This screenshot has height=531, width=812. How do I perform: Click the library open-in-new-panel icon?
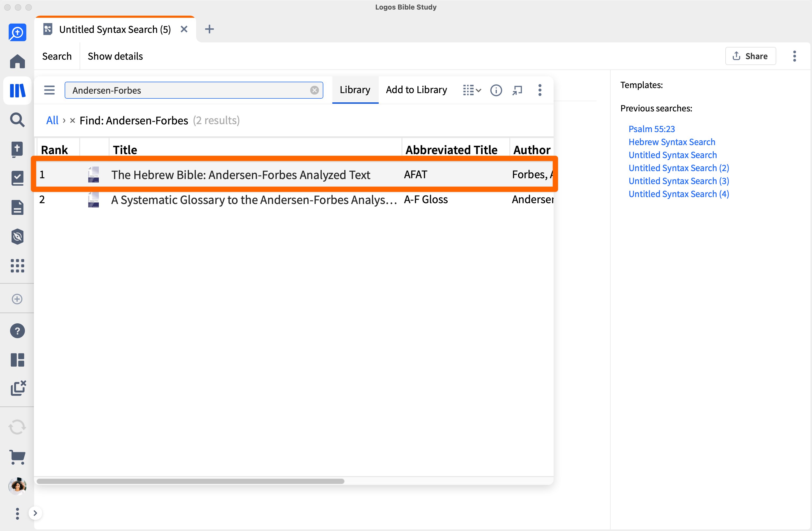517,90
